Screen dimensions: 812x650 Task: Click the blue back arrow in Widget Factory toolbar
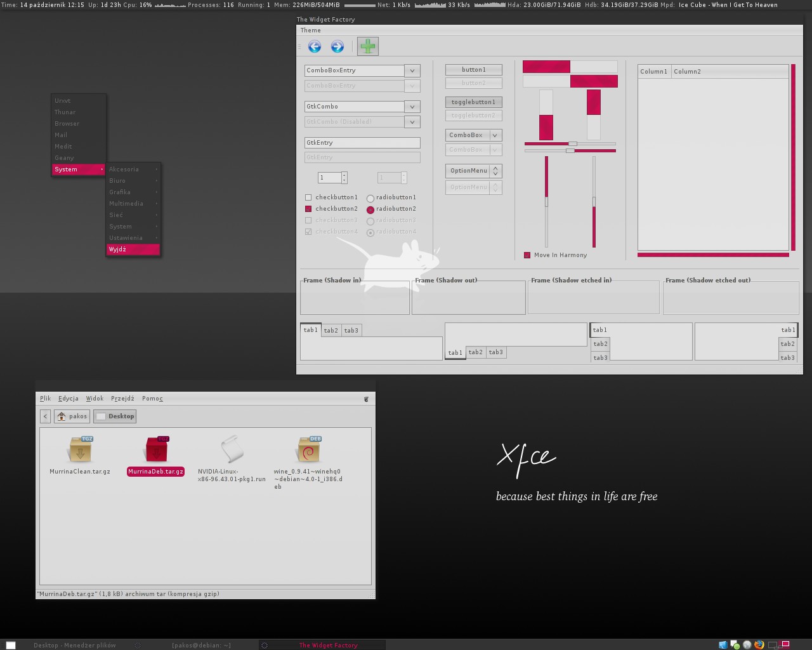point(315,46)
